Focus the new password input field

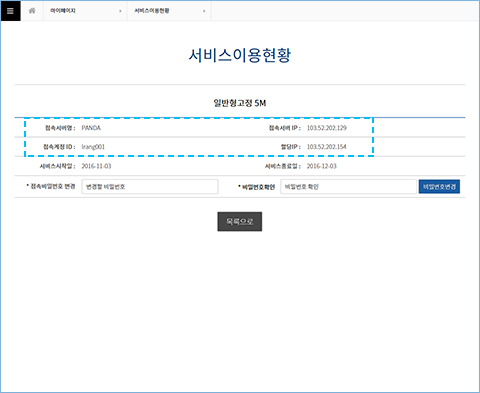(150, 187)
